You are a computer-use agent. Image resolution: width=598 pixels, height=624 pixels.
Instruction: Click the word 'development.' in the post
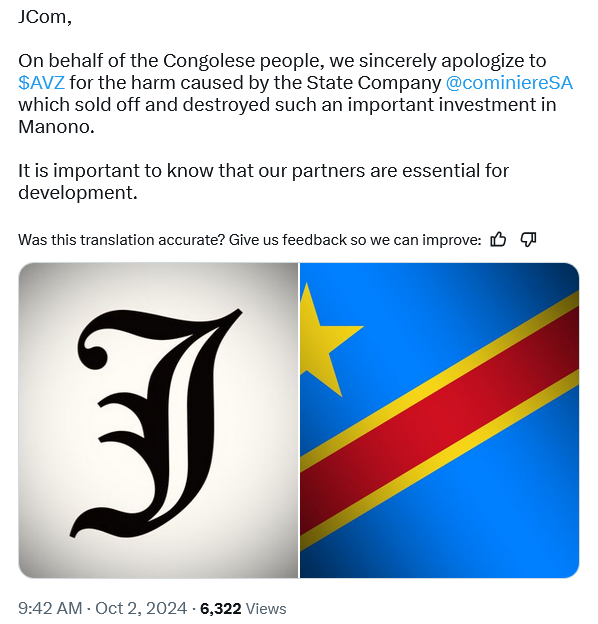(x=78, y=193)
